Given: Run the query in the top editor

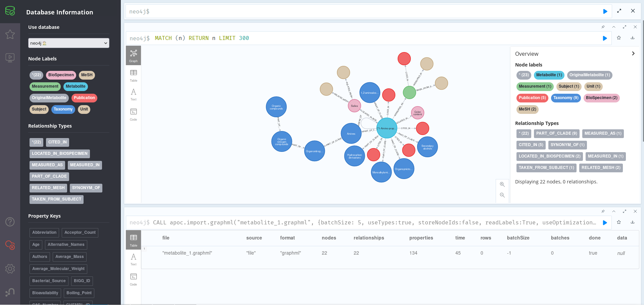Looking at the screenshot, I should (x=605, y=11).
